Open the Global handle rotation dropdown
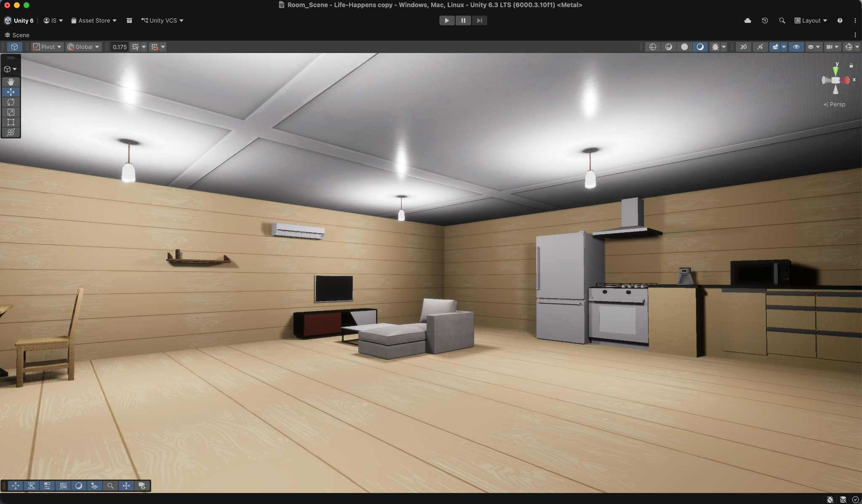This screenshot has height=504, width=862. coord(83,47)
